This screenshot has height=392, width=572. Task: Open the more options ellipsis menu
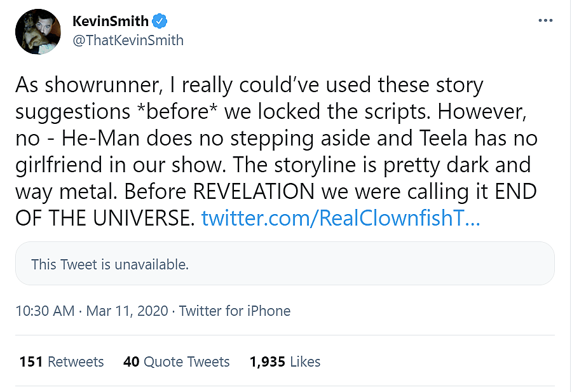pyautogui.click(x=545, y=21)
